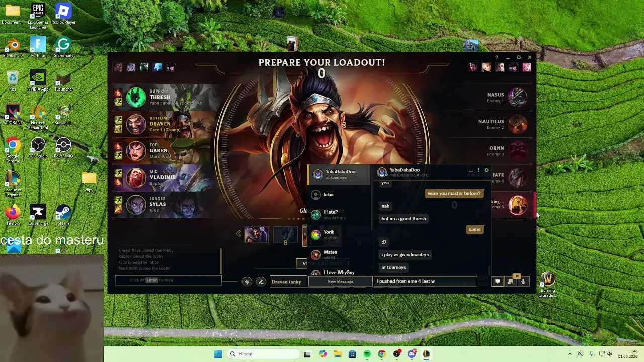Open the IHateP conversation
This screenshot has height=362, width=644.
point(340,215)
